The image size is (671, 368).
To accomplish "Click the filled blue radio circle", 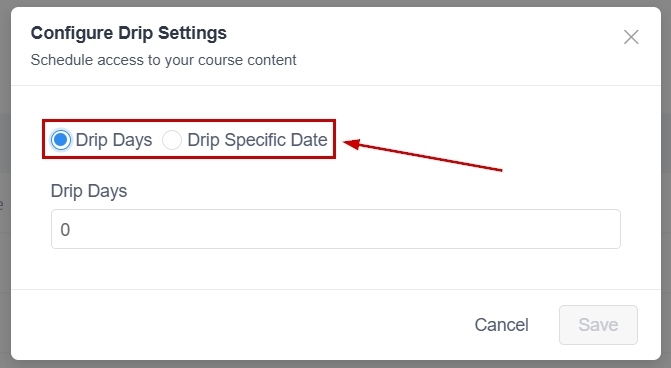I will pos(61,140).
